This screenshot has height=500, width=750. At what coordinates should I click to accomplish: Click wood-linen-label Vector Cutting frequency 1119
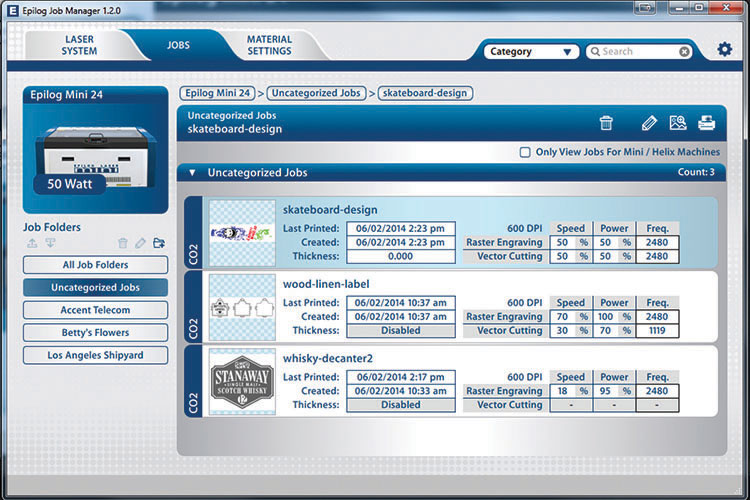coord(657,330)
